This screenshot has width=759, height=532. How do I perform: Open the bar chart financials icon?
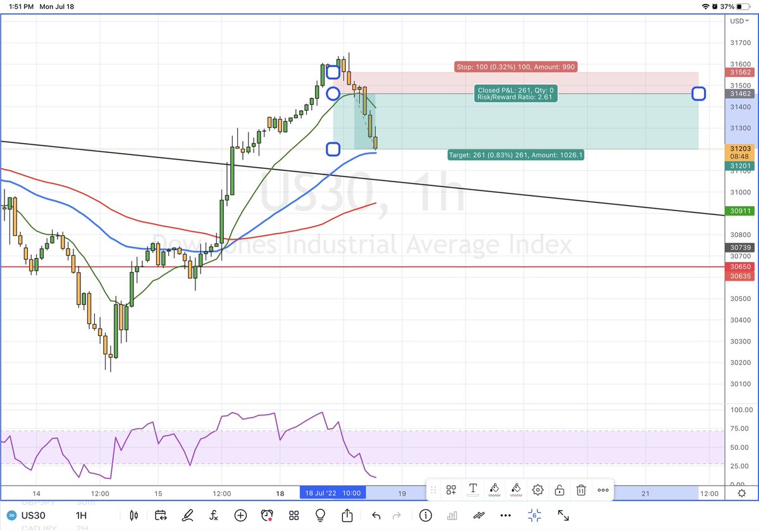coord(452,516)
